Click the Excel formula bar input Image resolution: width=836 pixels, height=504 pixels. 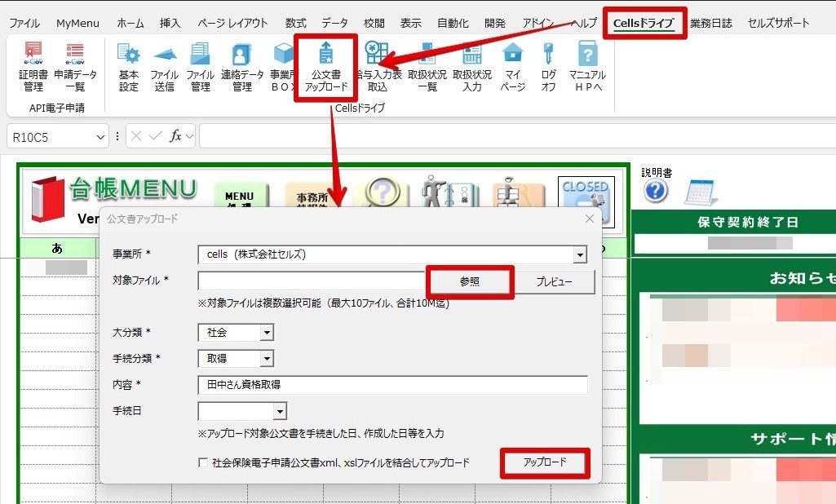click(517, 136)
